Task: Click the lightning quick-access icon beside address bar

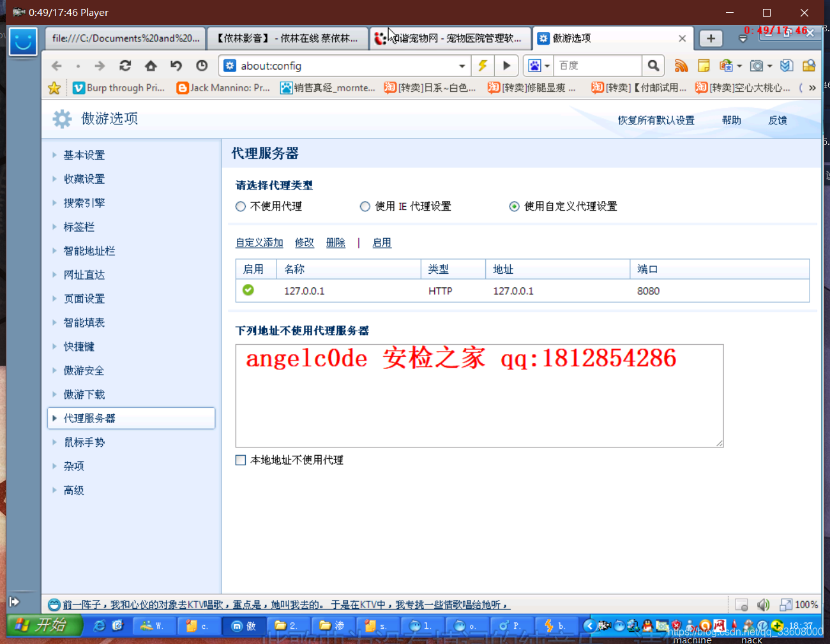Action: 483,65
